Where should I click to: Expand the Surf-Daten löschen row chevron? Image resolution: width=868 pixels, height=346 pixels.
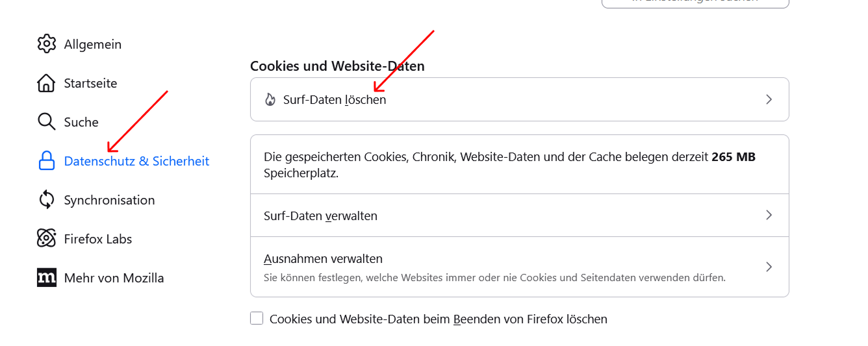(x=769, y=99)
